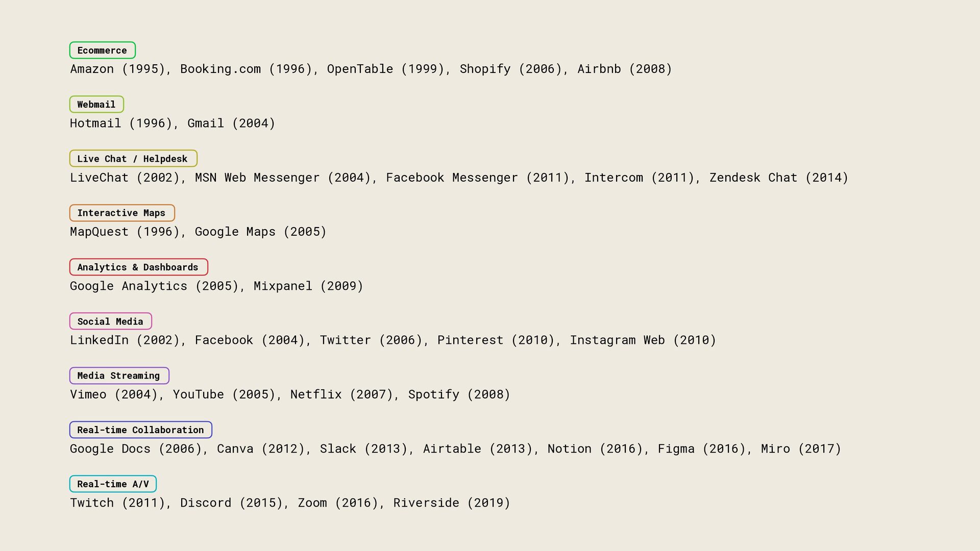Select the Riverside (2019) entry

coord(452,503)
